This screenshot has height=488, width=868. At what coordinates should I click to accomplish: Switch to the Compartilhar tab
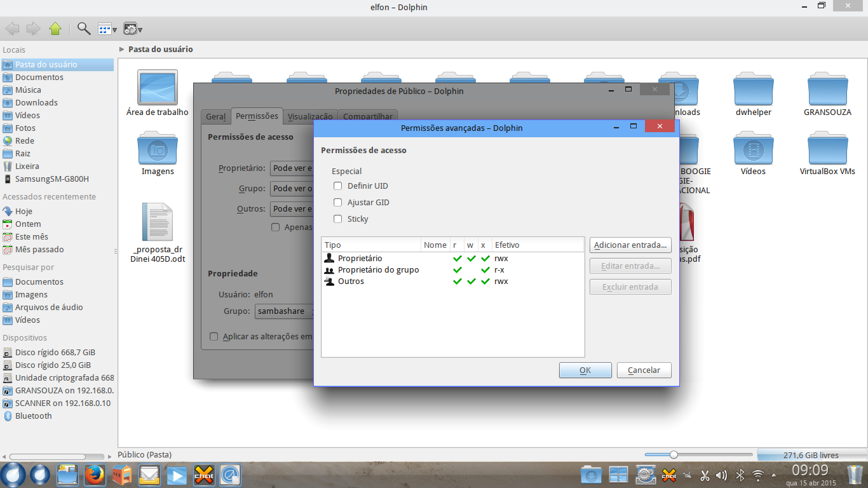pos(368,116)
